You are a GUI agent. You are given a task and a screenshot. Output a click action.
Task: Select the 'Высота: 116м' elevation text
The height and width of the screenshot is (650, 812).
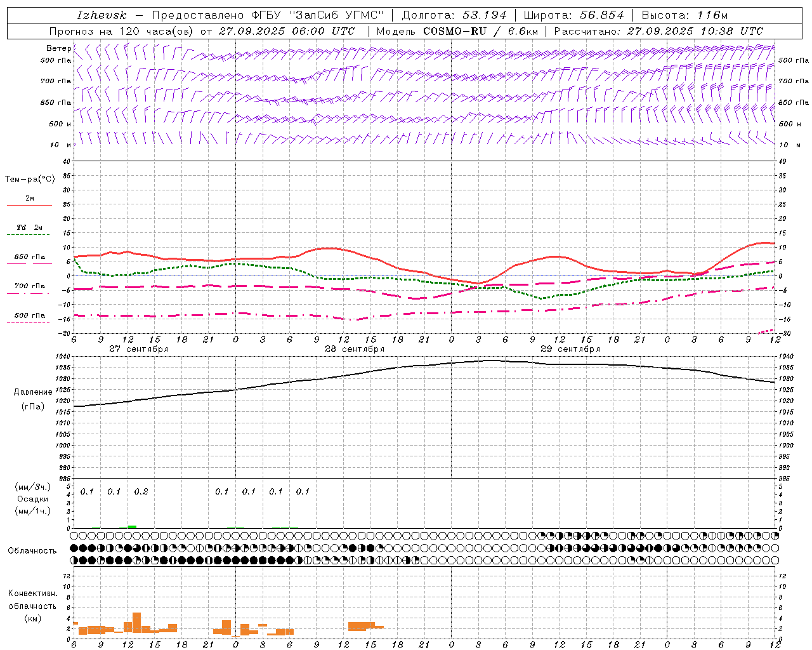click(684, 15)
